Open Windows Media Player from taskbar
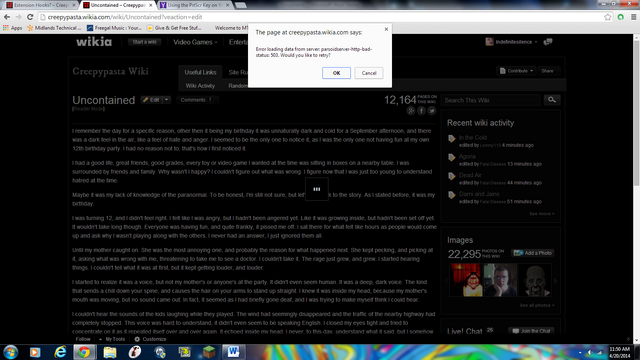Image resolution: width=640 pixels, height=360 pixels. pos(35,352)
